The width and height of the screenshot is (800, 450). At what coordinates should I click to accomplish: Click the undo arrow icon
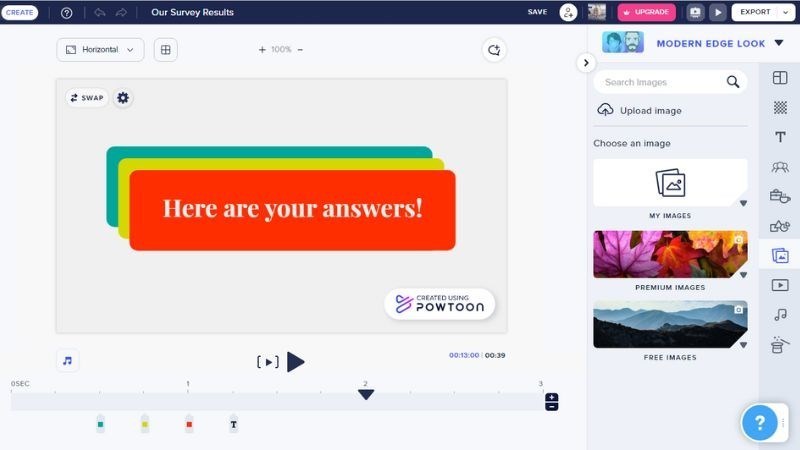pyautogui.click(x=100, y=12)
